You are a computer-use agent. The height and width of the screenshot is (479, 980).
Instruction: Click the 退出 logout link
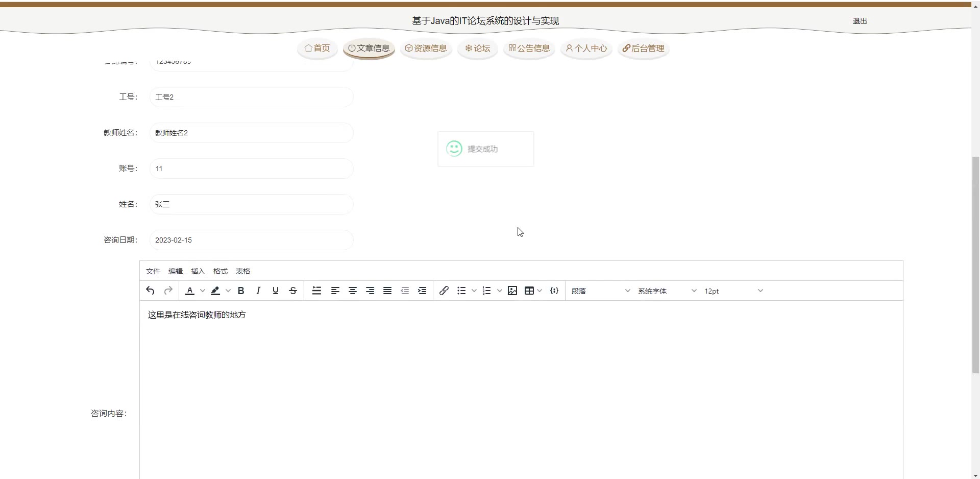860,21
